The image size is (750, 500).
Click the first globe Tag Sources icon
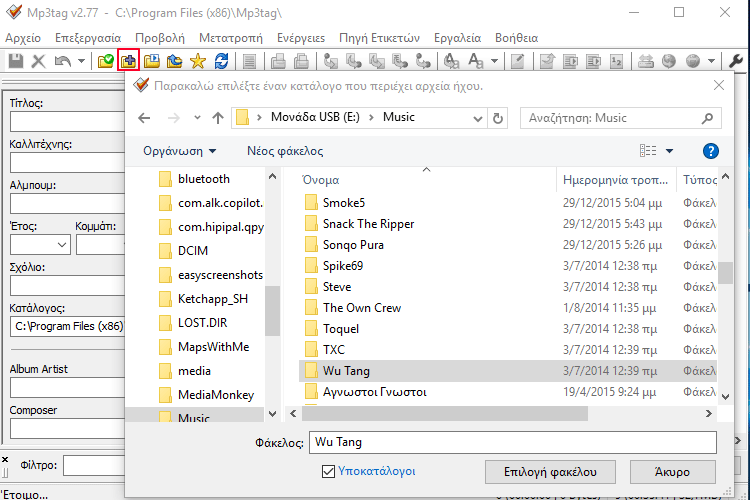click(x=669, y=61)
